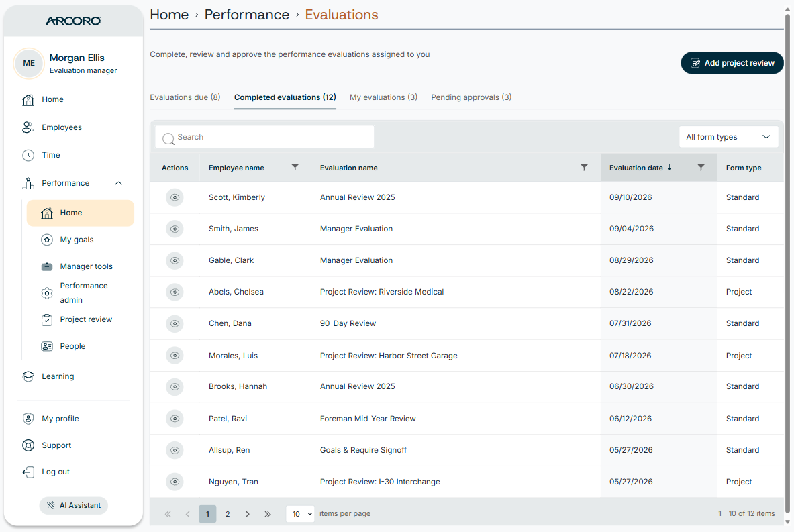794x532 pixels.
Task: Open the Learning section
Action: [x=48, y=376]
